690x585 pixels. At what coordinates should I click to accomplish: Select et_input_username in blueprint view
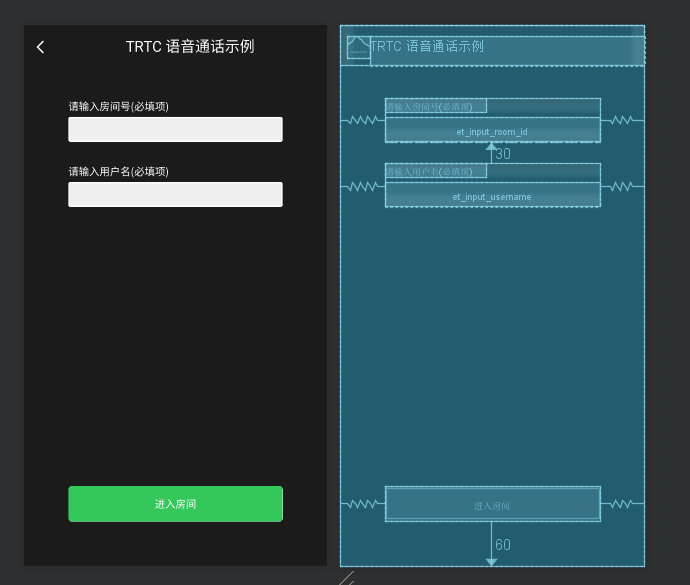click(x=493, y=195)
